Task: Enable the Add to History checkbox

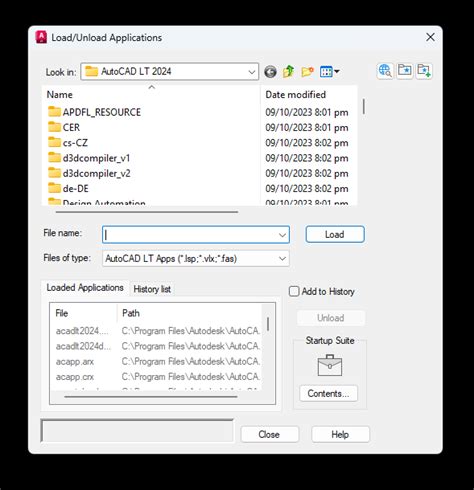Action: [294, 291]
